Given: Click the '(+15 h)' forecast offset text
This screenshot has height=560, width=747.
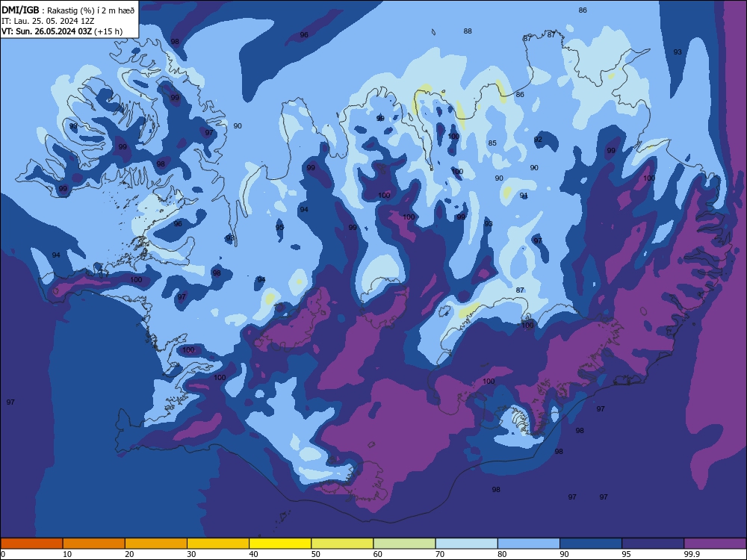Looking at the screenshot, I should coord(108,31).
